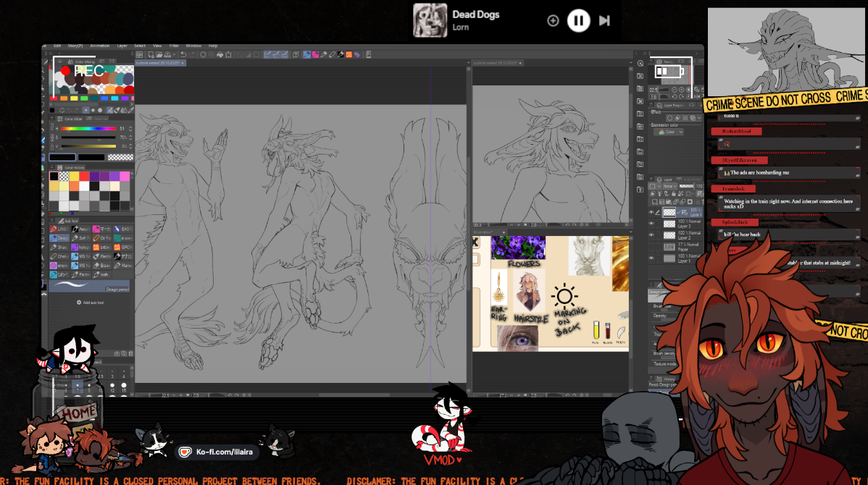Select the Design pencil sub tool
The height and width of the screenshot is (485, 868).
62,237
